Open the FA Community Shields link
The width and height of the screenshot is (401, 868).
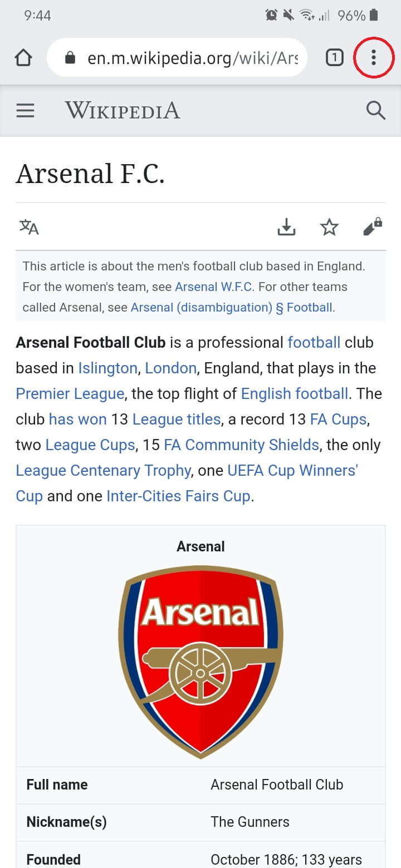[x=241, y=445]
